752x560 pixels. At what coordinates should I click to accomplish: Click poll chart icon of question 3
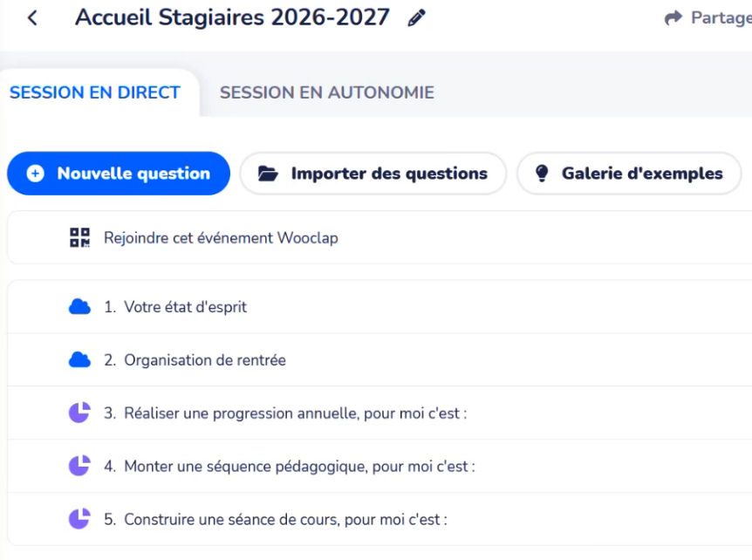click(x=79, y=413)
